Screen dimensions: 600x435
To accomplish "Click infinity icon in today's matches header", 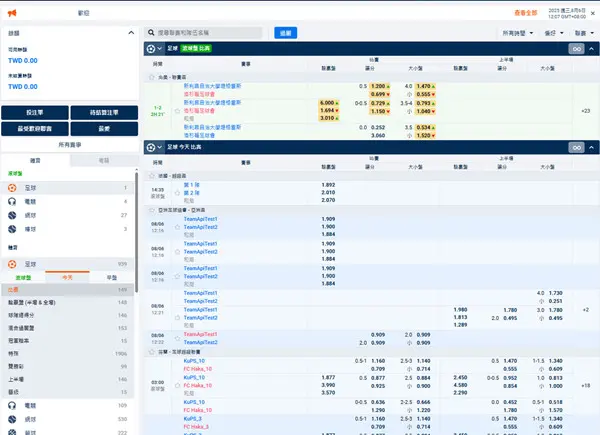I will [x=575, y=147].
